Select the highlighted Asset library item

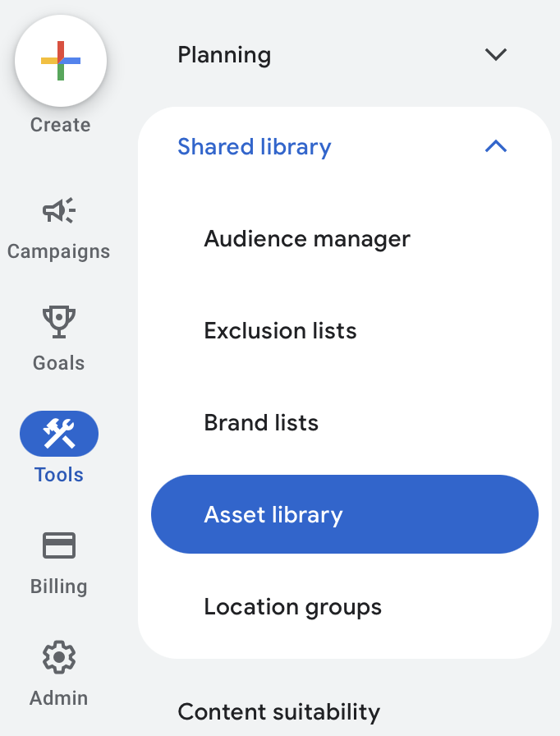click(345, 514)
